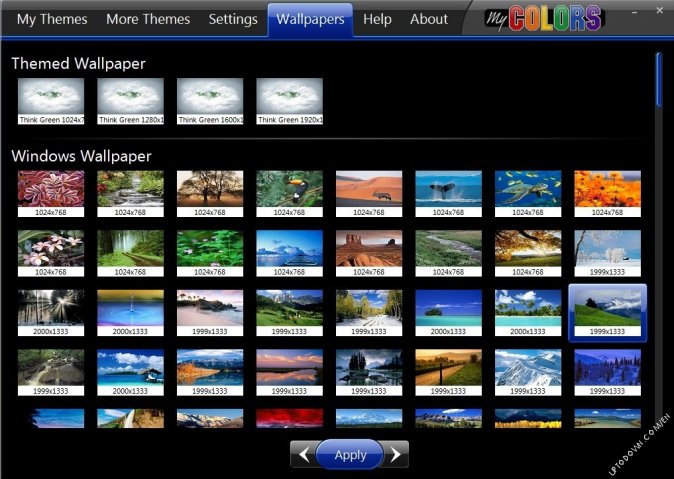Click the right arrow beside Apply
Viewport: 674px width, 479px height.
[396, 455]
